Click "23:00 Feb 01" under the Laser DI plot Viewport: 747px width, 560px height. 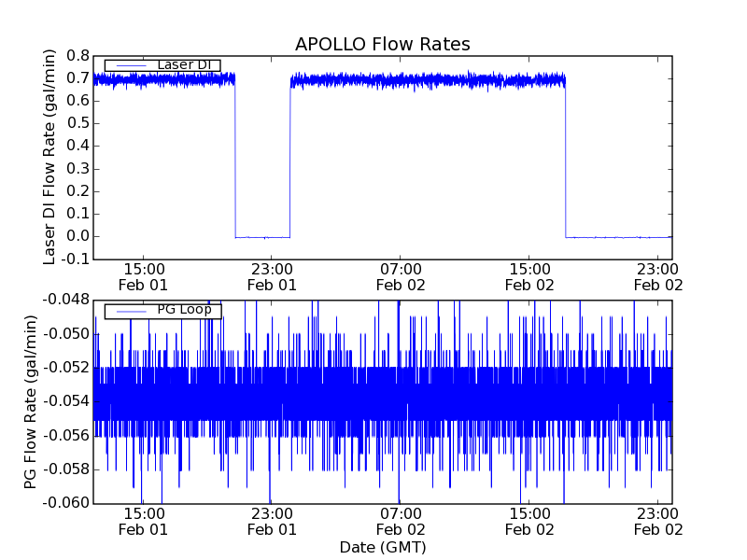point(272,277)
